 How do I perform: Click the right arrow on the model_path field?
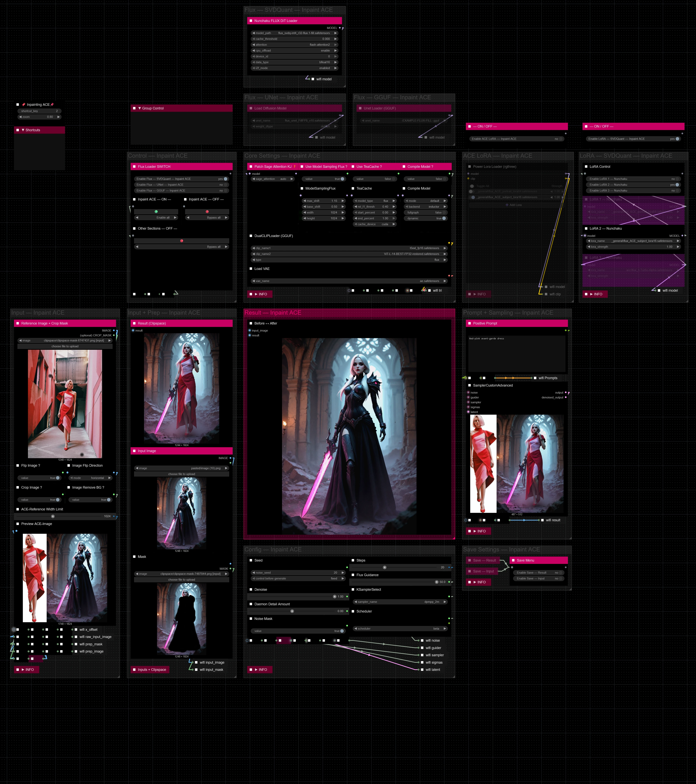[x=335, y=33]
